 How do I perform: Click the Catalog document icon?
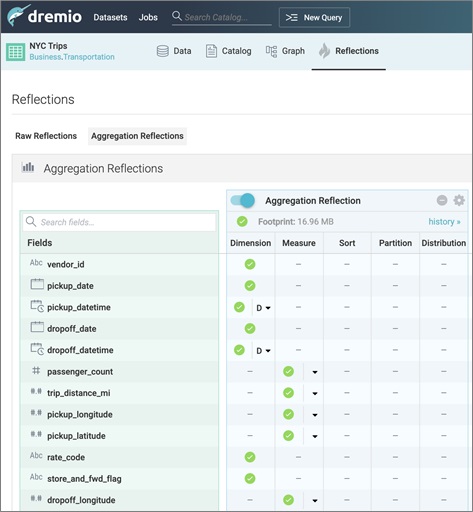click(211, 51)
